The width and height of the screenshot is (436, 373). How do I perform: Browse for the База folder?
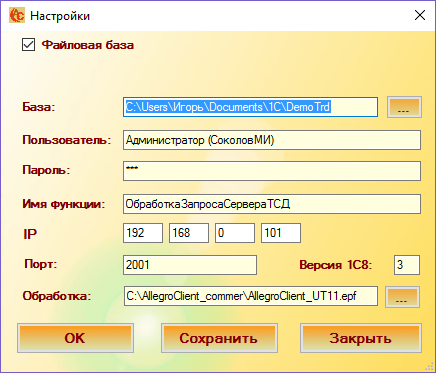tap(404, 107)
